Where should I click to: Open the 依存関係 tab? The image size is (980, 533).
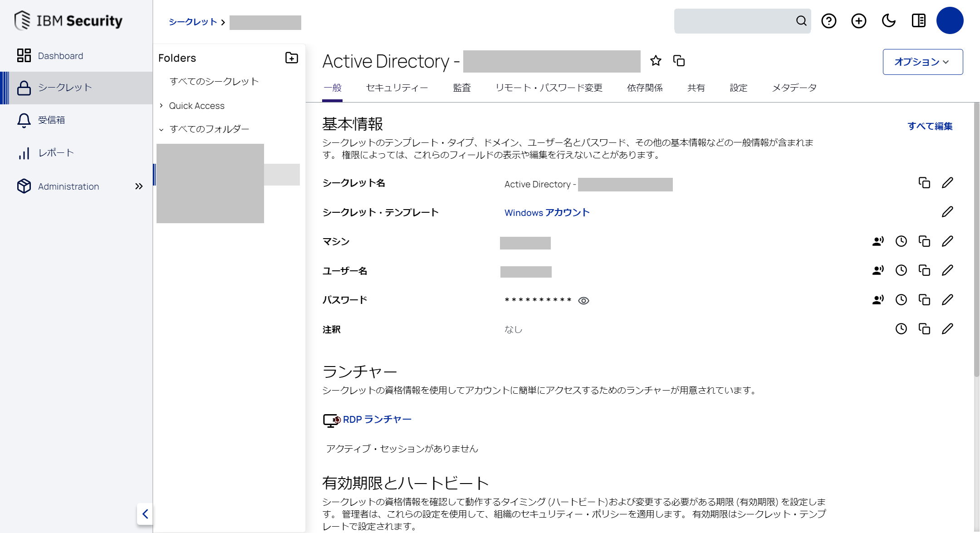(x=645, y=88)
